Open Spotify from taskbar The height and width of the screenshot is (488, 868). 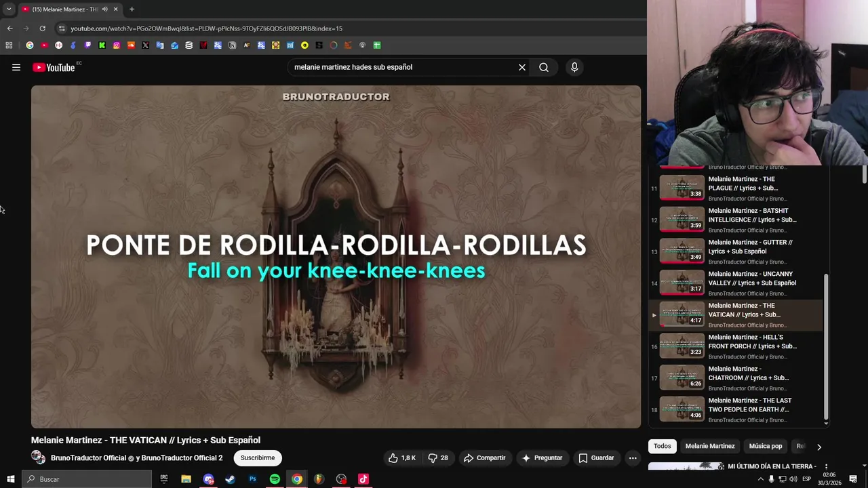275,479
